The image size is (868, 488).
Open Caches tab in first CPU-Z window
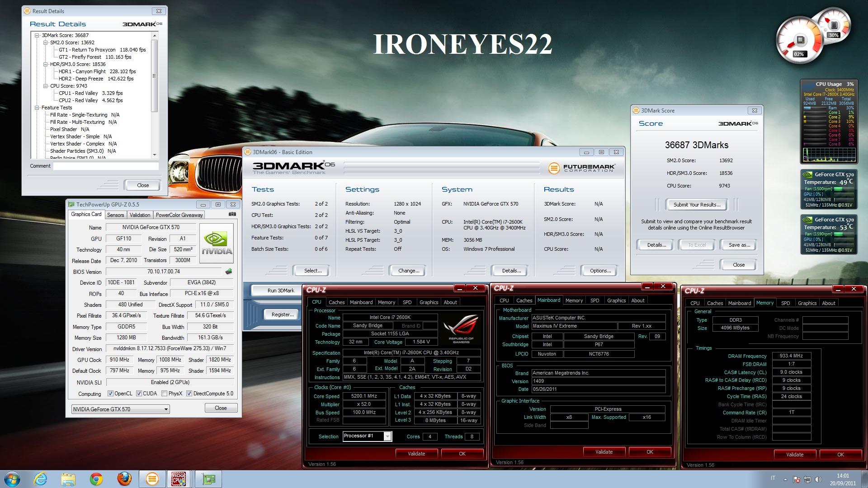coord(336,302)
